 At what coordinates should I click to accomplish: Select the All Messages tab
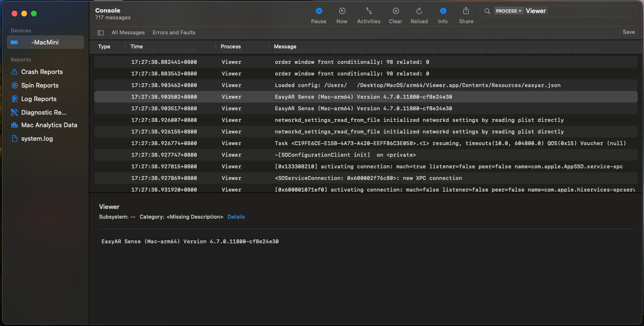128,32
